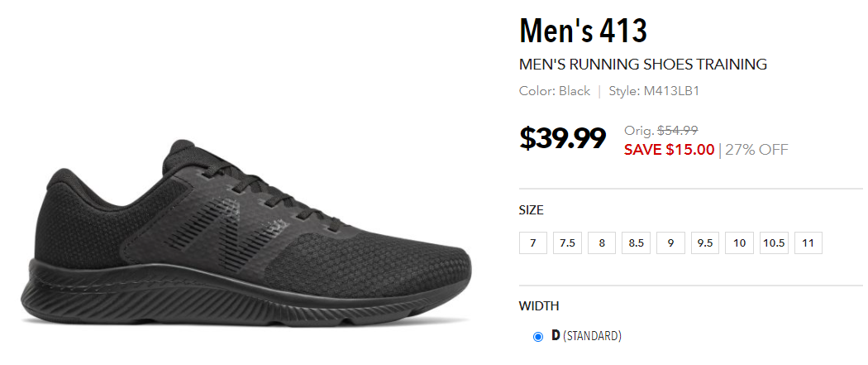Image resolution: width=868 pixels, height=365 pixels.
Task: Click the D (STANDARD) width label
Action: [x=586, y=336]
